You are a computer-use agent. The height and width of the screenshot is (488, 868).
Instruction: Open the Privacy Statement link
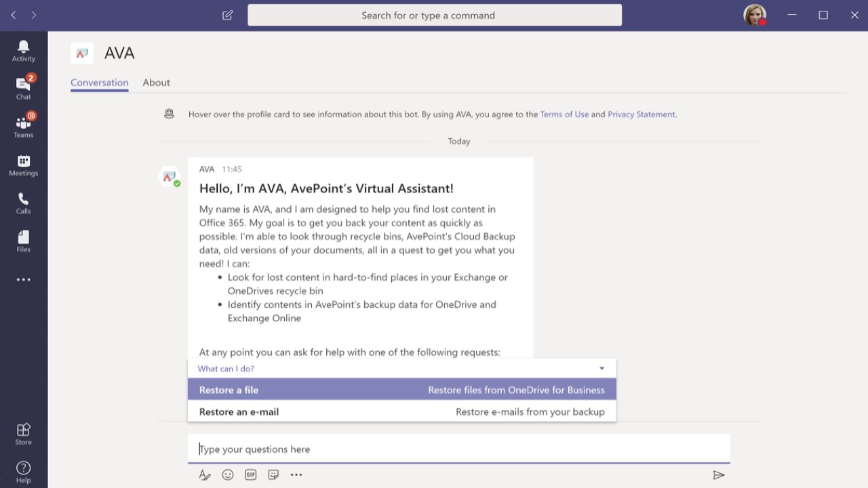642,115
